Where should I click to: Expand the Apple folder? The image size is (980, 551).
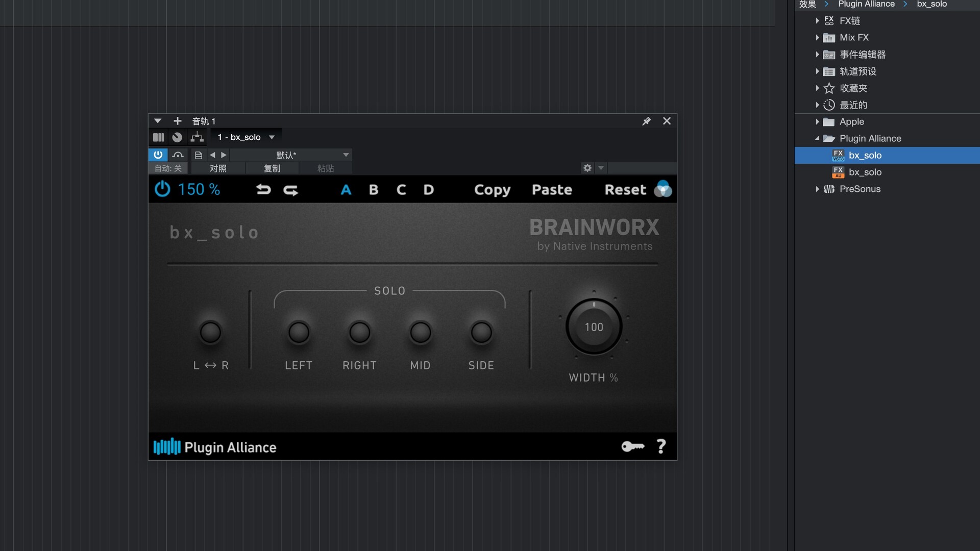[817, 121]
